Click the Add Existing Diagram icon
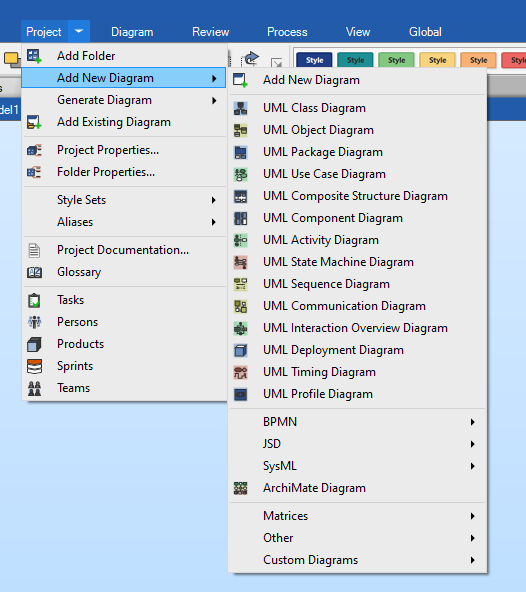 (x=34, y=122)
